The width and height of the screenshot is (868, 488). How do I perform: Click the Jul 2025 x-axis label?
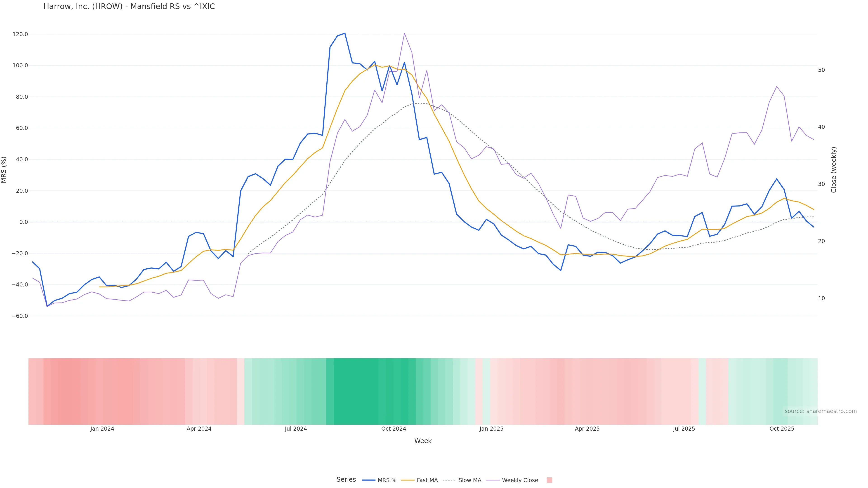(x=684, y=429)
